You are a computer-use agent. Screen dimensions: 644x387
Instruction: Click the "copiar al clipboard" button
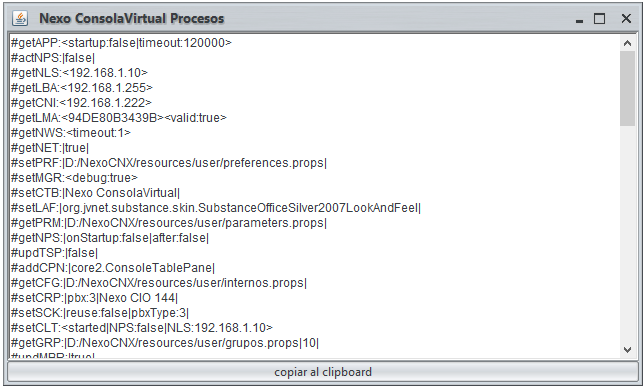click(323, 372)
